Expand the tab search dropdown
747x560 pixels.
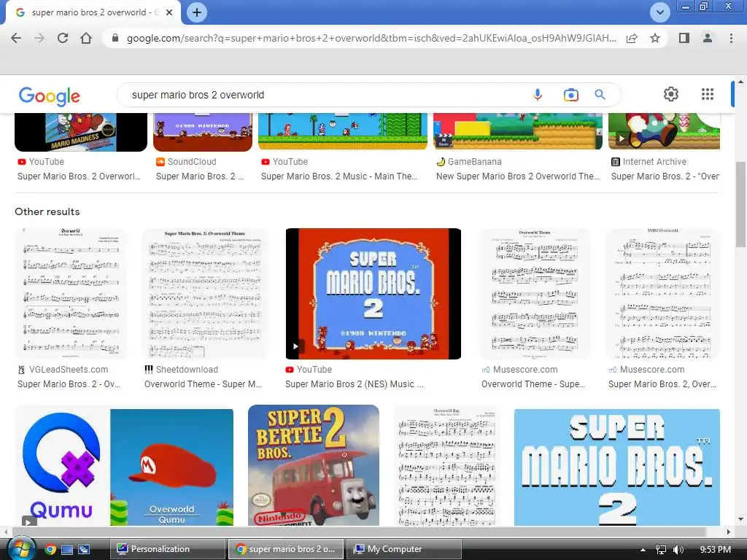tap(659, 12)
